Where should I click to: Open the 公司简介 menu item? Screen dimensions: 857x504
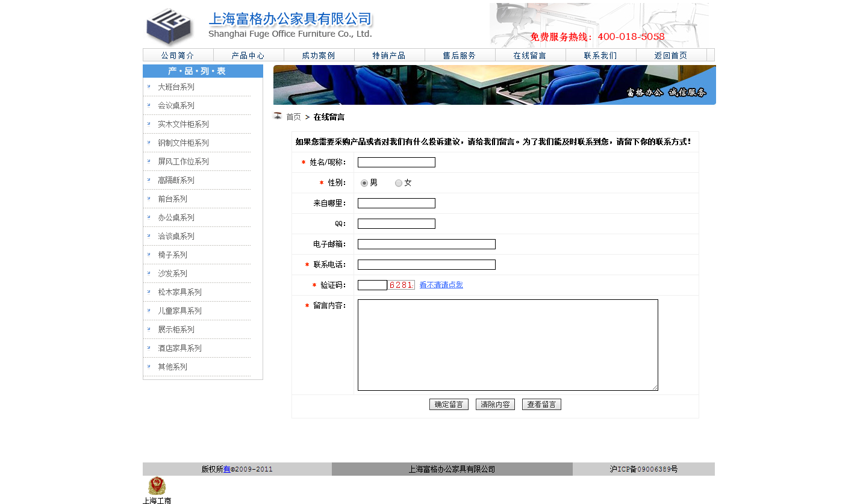coord(178,55)
